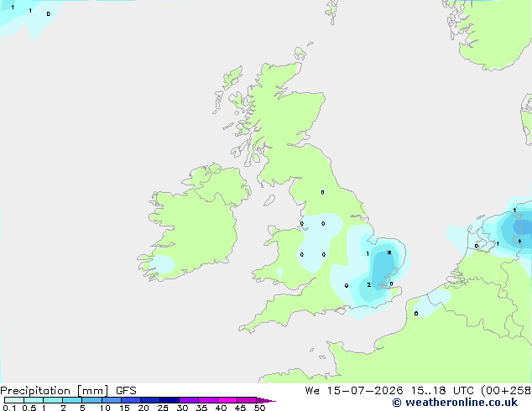532x411 pixels.
Task: Click the legend label '45'
Action: [x=240, y=408]
